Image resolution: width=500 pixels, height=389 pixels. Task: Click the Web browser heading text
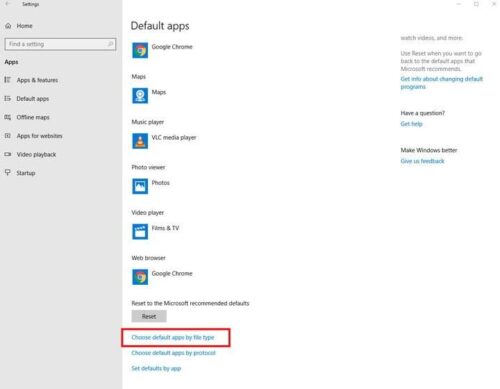click(148, 258)
